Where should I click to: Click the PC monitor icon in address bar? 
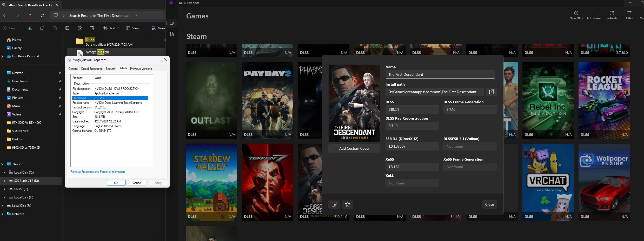tap(56, 15)
